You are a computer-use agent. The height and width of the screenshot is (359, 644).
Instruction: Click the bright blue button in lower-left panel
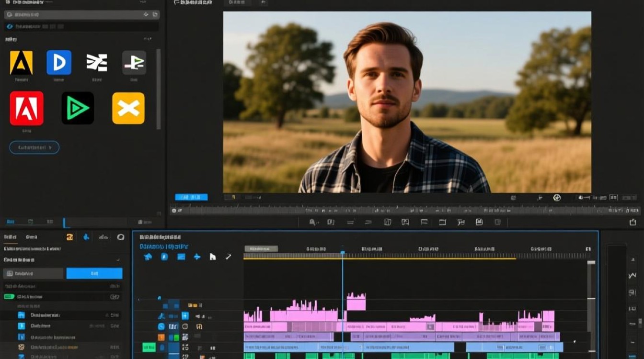pyautogui.click(x=94, y=273)
